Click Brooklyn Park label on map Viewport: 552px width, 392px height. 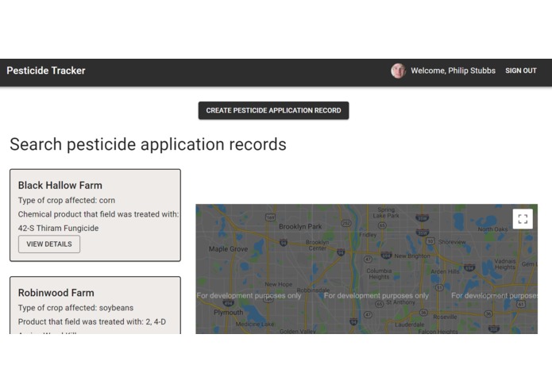click(300, 227)
